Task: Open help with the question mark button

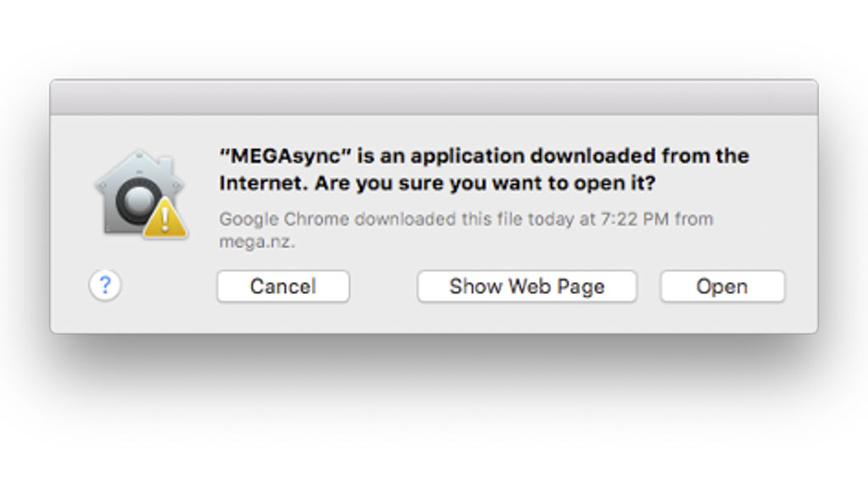Action: 105,286
